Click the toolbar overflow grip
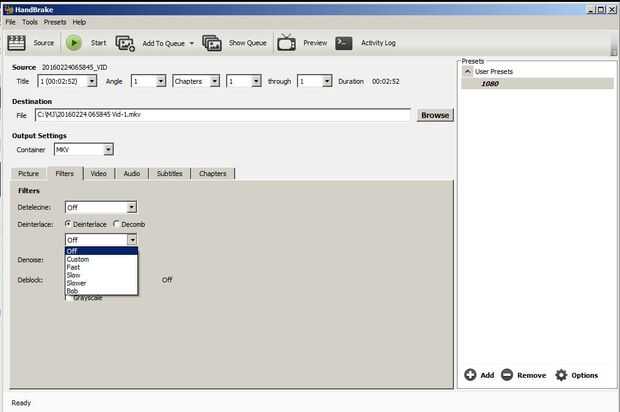The height and width of the screenshot is (412, 620). click(614, 44)
